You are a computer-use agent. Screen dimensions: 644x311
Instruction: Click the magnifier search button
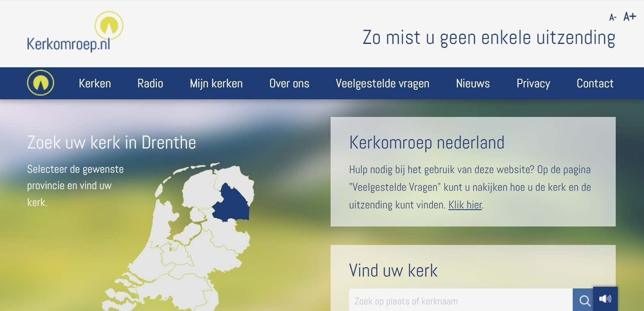(584, 301)
